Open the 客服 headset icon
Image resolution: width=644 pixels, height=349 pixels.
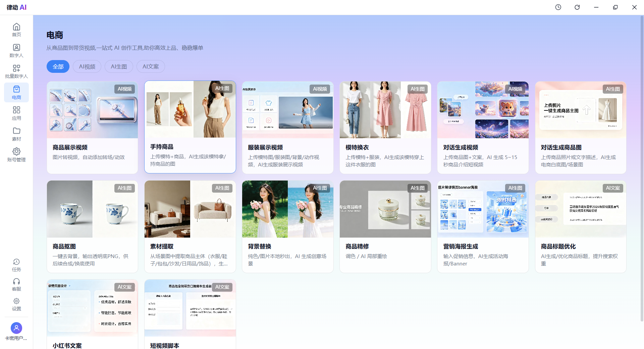[x=16, y=281]
